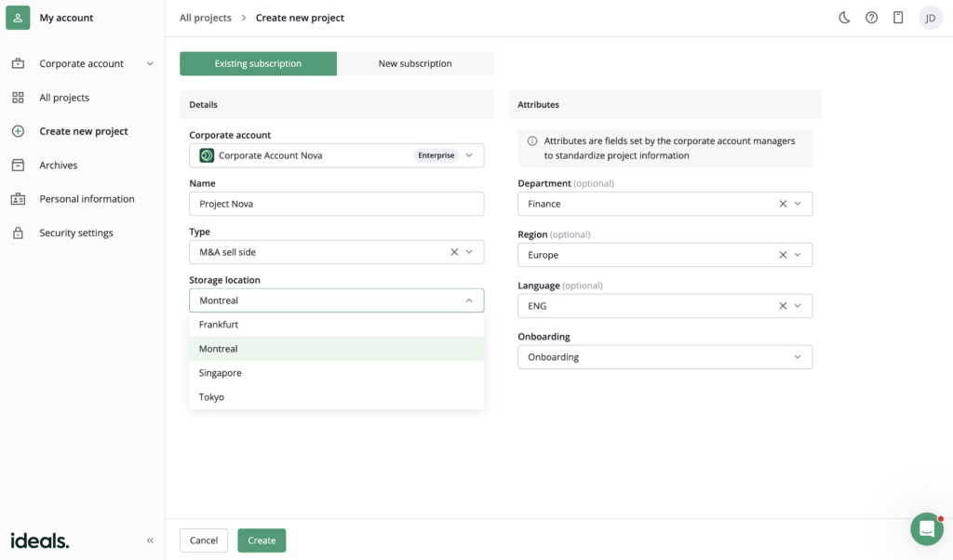953x560 pixels.
Task: Collapse the Storage location dropdown
Action: pos(469,300)
